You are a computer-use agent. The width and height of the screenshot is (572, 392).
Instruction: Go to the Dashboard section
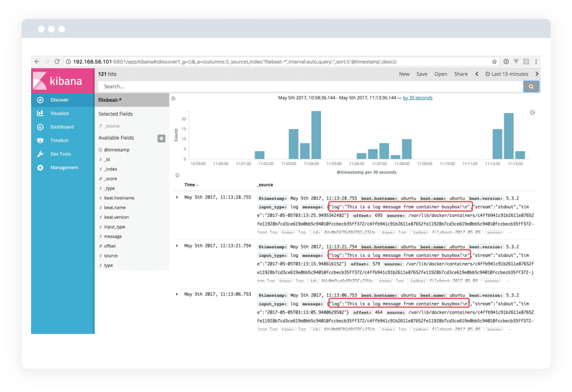tap(62, 127)
